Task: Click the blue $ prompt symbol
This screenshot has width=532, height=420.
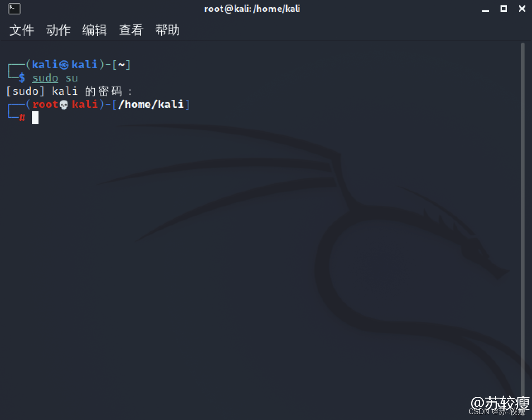Action: click(22, 78)
